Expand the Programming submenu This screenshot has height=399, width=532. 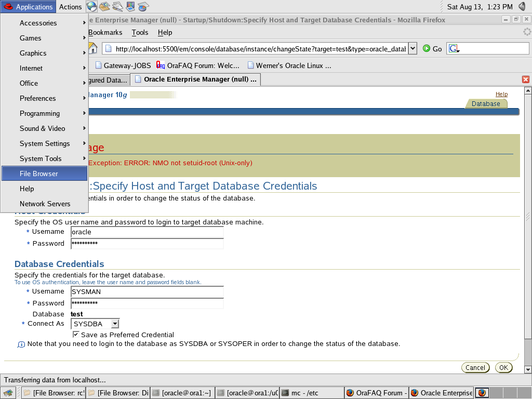(45, 113)
